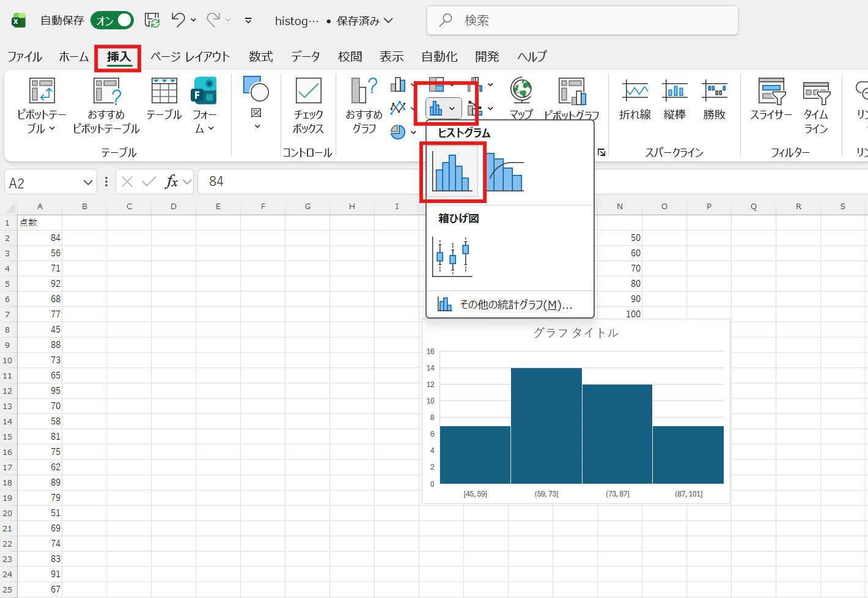The height and width of the screenshot is (598, 868).
Task: Toggle the 自動保存 (AutoSave) switch
Action: (112, 20)
